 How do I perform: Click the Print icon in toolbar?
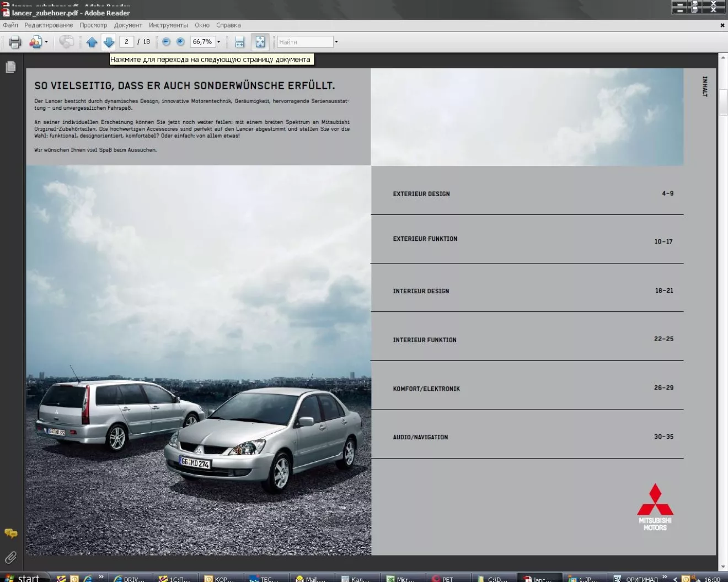(15, 42)
